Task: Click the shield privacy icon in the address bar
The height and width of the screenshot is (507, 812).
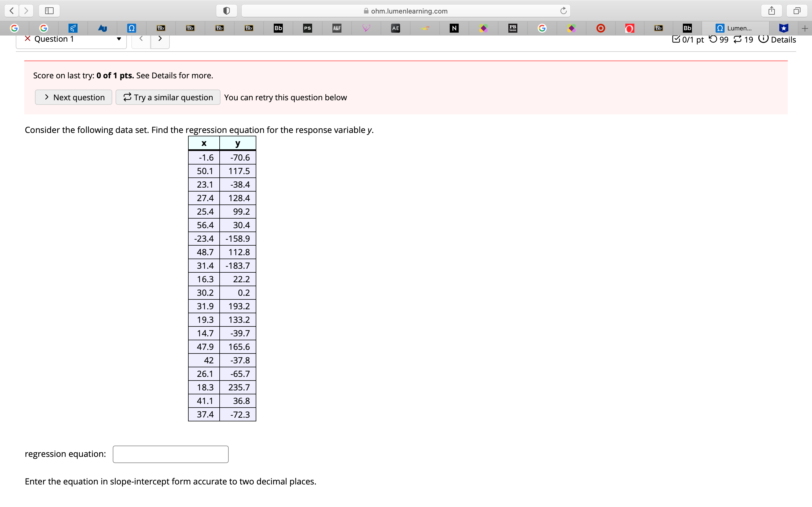Action: pyautogui.click(x=226, y=10)
